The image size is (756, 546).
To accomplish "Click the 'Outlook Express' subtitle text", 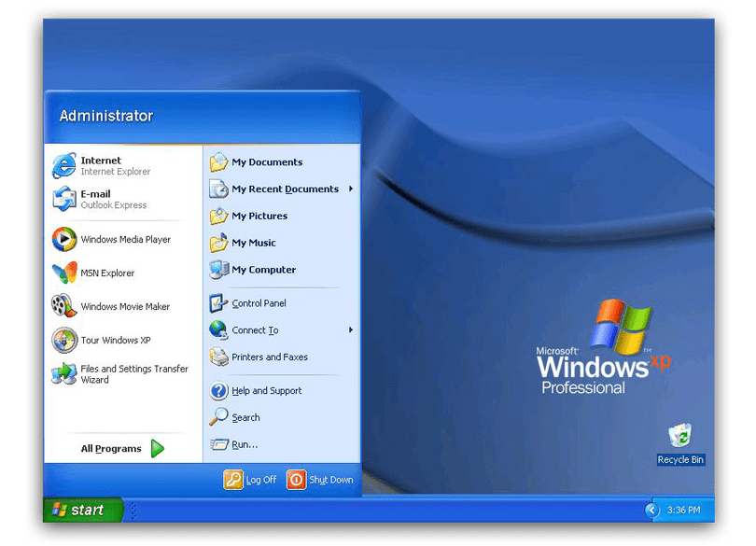I will tap(113, 205).
